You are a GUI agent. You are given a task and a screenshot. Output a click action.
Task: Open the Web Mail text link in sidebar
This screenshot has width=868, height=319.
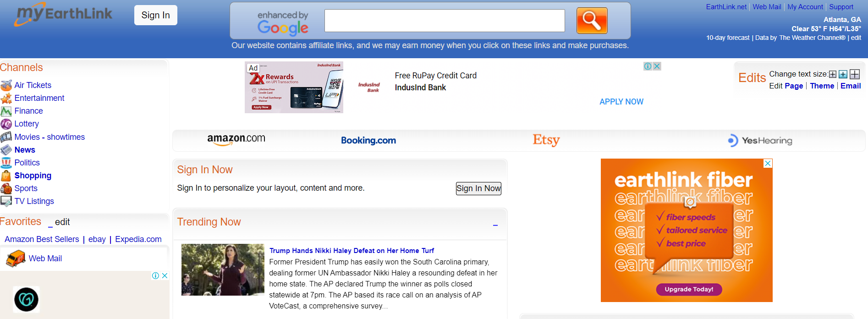click(x=45, y=258)
